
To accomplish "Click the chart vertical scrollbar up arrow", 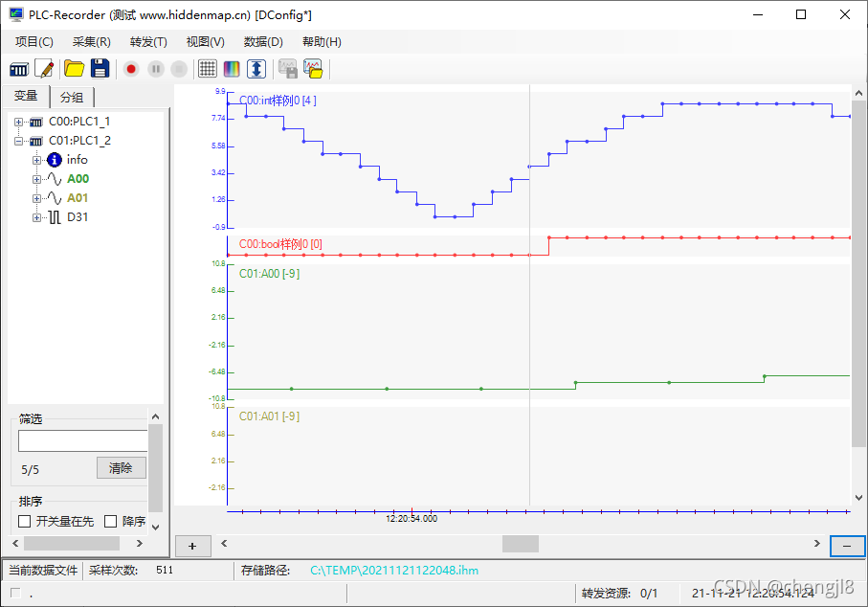I will [x=858, y=93].
